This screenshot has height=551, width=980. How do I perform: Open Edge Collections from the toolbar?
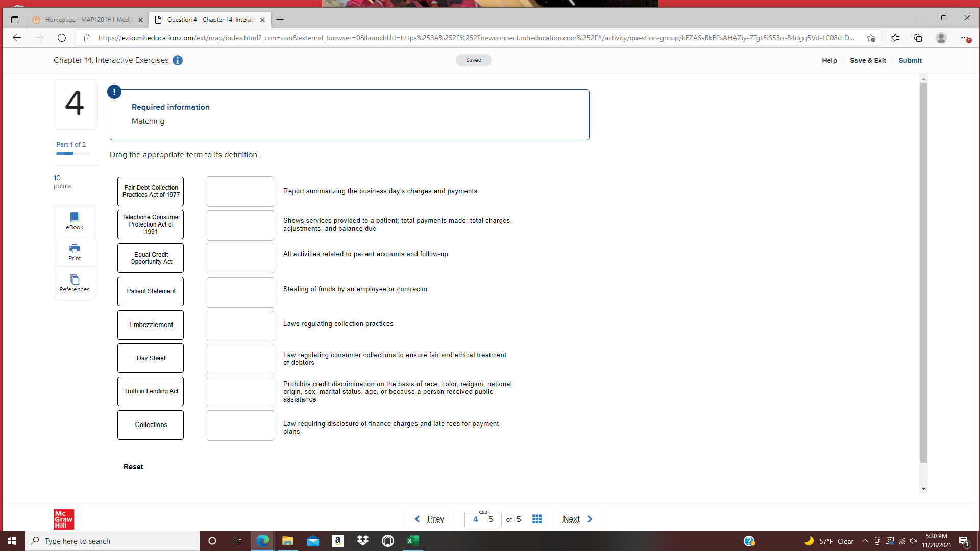click(918, 38)
